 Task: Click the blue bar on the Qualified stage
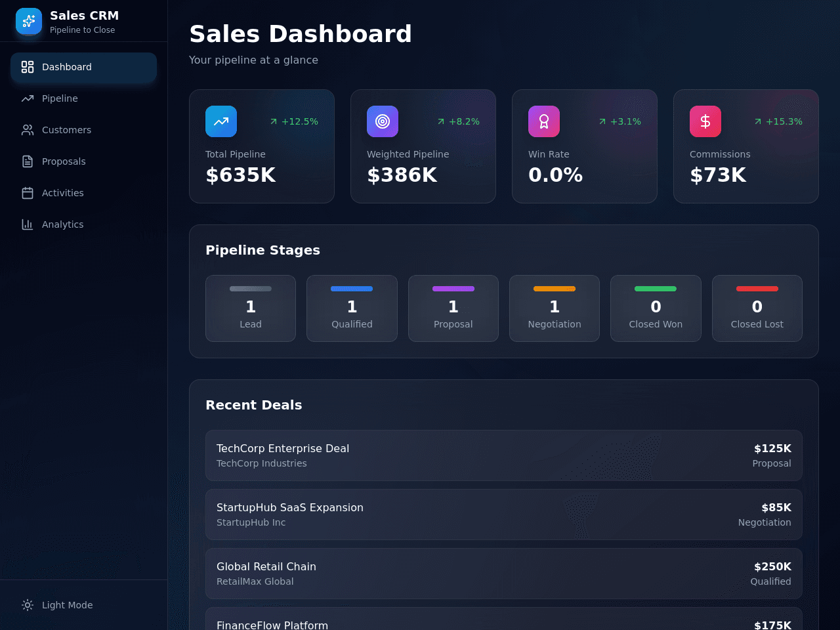click(352, 289)
